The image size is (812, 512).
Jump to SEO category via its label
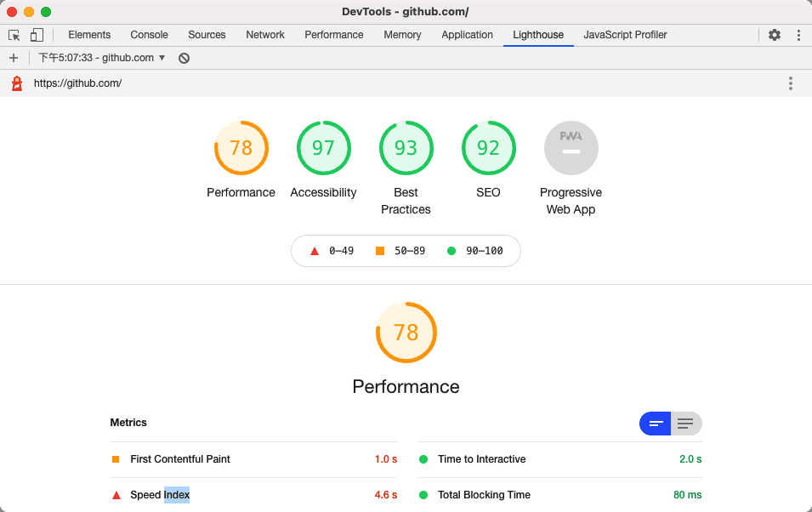(488, 192)
